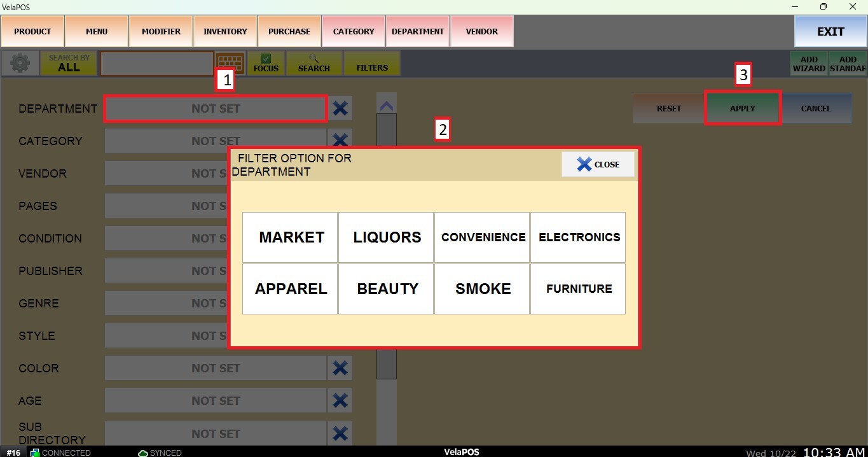Select the LIQUORS department option
The width and height of the screenshot is (868, 457).
pyautogui.click(x=387, y=237)
